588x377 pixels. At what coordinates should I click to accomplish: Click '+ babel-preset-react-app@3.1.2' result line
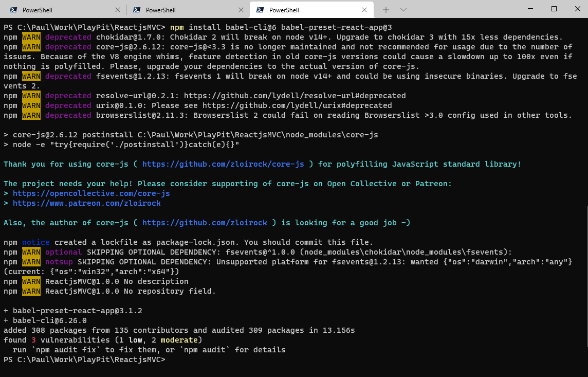(73, 311)
